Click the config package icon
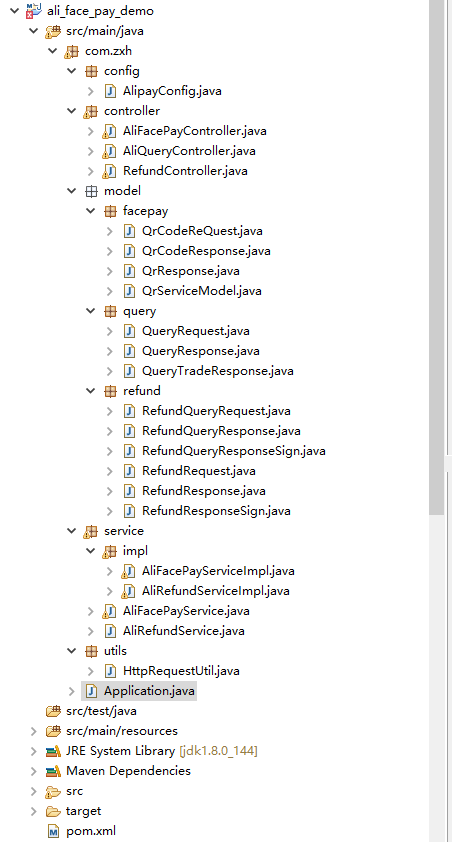This screenshot has height=842, width=452. [91, 71]
